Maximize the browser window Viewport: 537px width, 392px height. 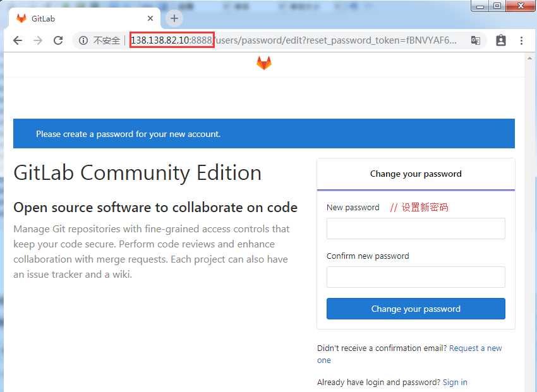(x=497, y=6)
